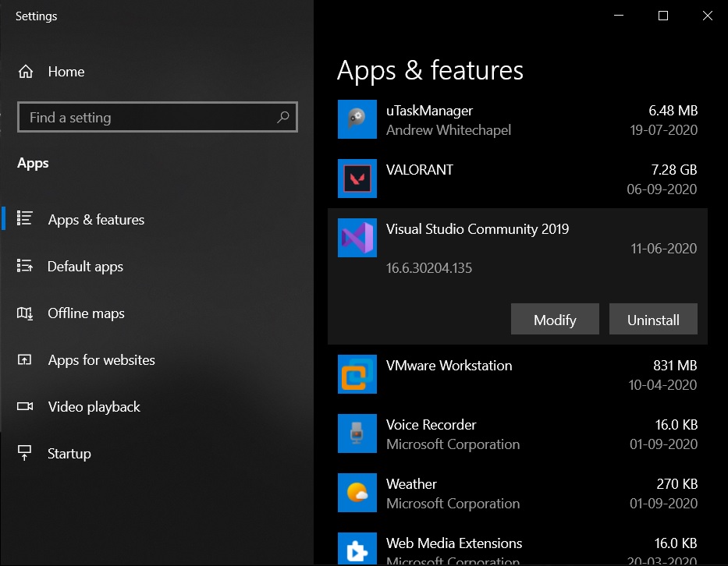The image size is (728, 566).
Task: Maximize the Settings window
Action: 663,16
